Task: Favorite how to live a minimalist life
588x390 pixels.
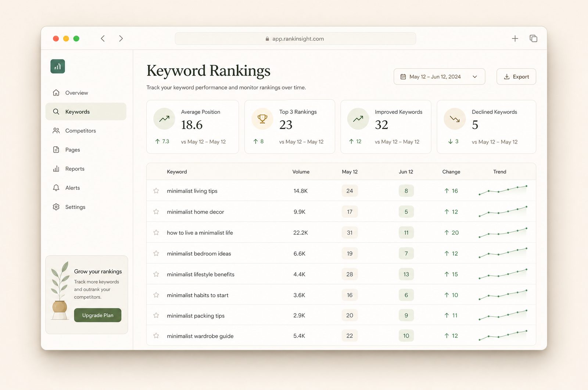Action: (156, 232)
